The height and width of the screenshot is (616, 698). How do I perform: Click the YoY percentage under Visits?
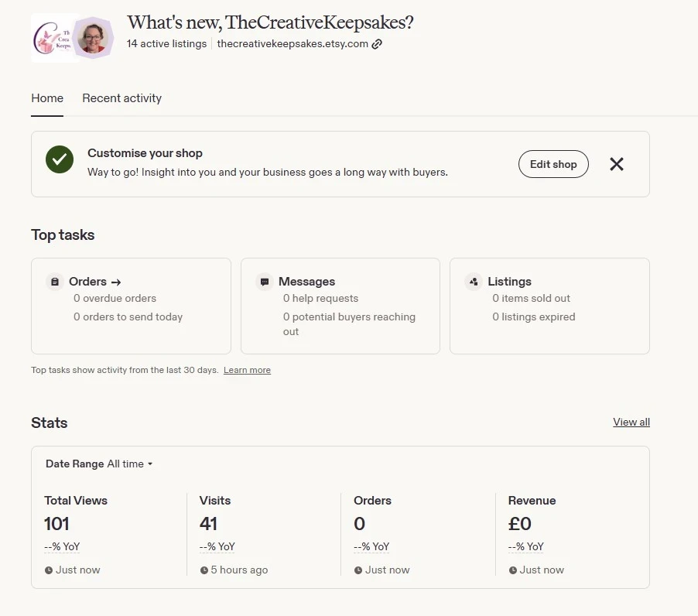click(x=217, y=546)
